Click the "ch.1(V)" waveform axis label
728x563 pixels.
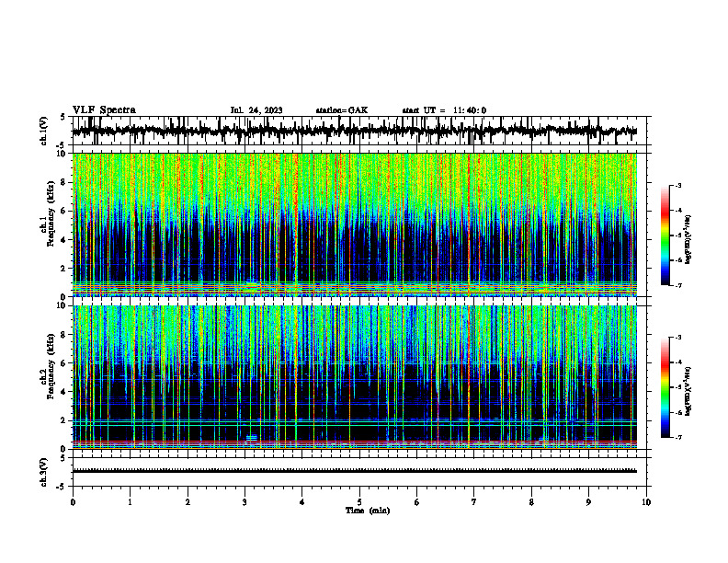click(44, 131)
